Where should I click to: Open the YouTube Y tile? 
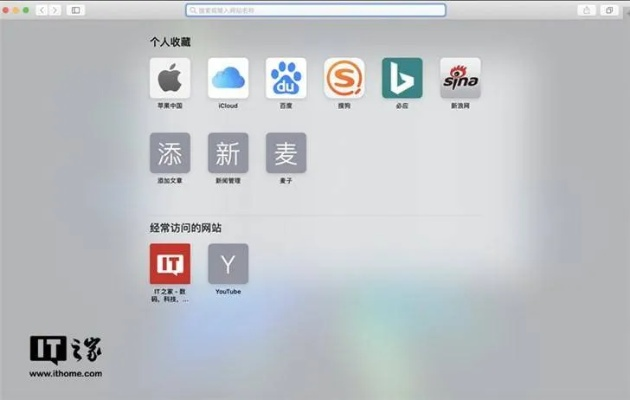click(x=228, y=264)
